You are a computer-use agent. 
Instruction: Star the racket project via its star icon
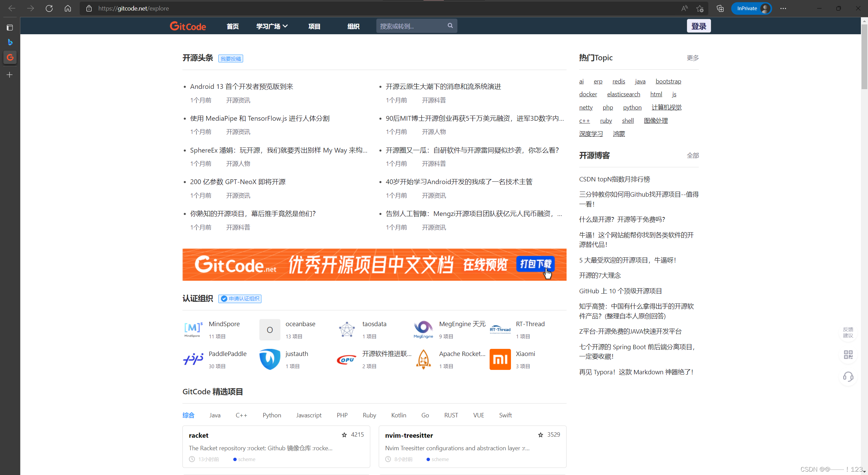(344, 435)
